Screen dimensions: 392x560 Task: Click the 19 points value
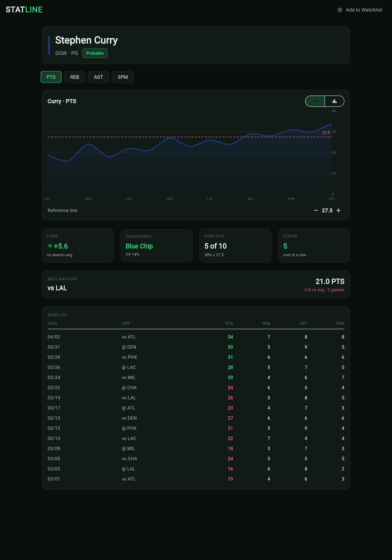click(230, 479)
